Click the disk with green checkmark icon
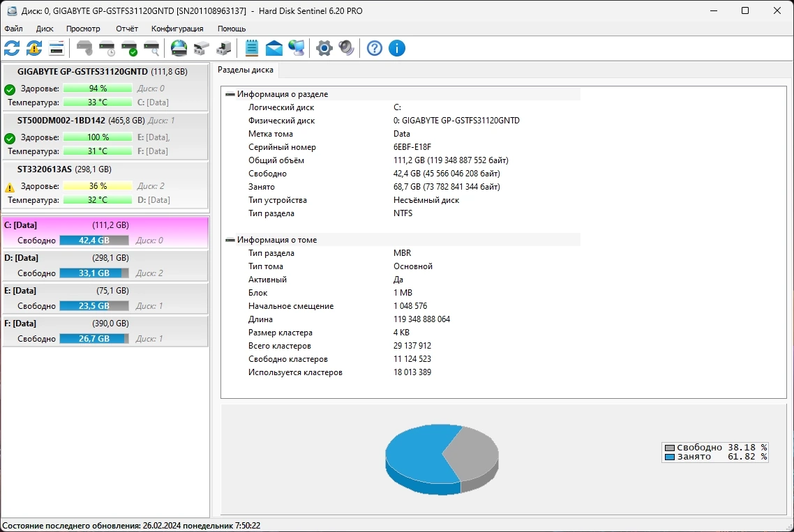The height and width of the screenshot is (532, 794). [x=130, y=48]
